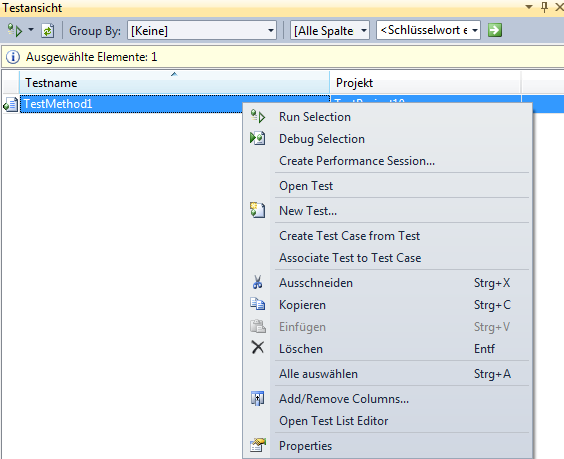Toggle the auto-hide pin of Testansicht

(545, 7)
